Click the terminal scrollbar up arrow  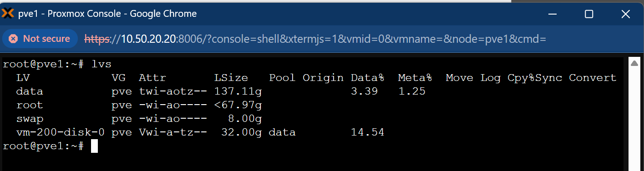(635, 63)
